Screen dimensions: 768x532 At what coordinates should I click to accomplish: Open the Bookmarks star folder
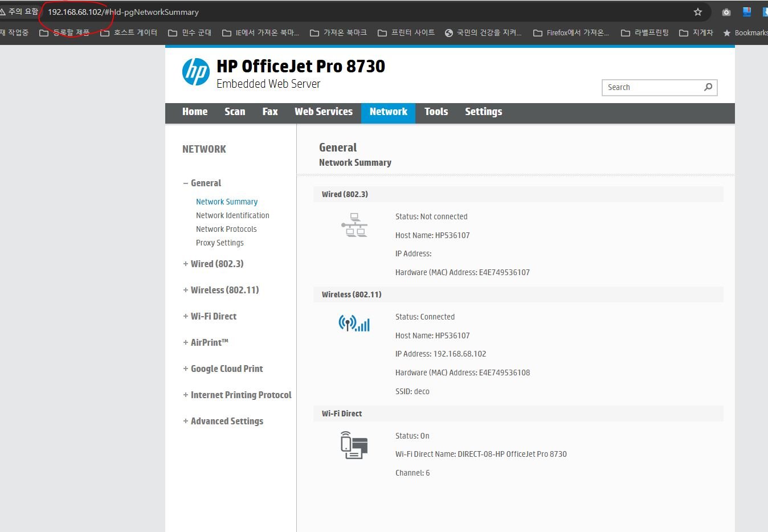pyautogui.click(x=745, y=33)
